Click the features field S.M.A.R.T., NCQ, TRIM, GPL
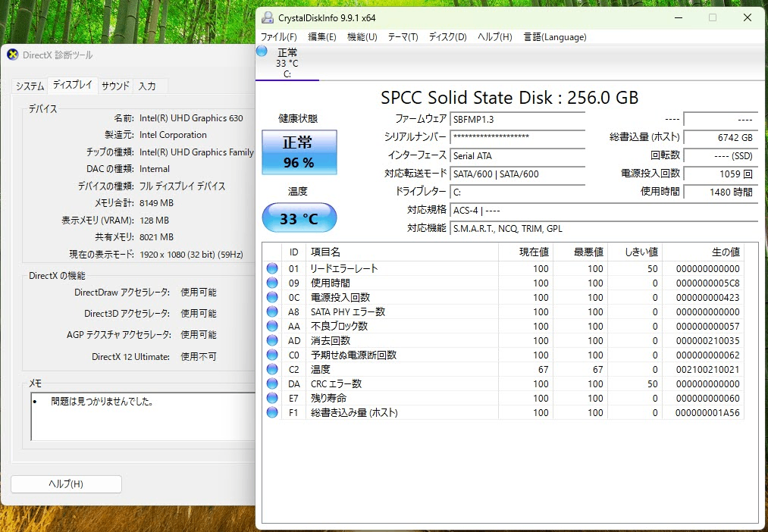Screen dimensions: 768x532 click(x=603, y=229)
